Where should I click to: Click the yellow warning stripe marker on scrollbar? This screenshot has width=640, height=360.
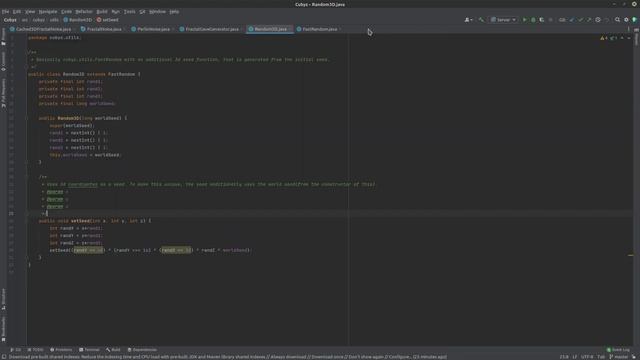[x=630, y=255]
